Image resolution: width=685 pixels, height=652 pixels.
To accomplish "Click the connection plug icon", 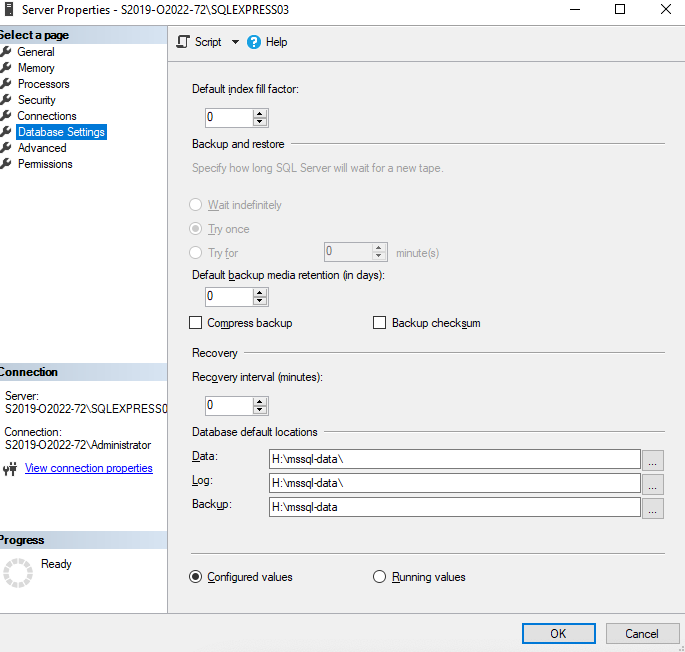I will (10, 469).
